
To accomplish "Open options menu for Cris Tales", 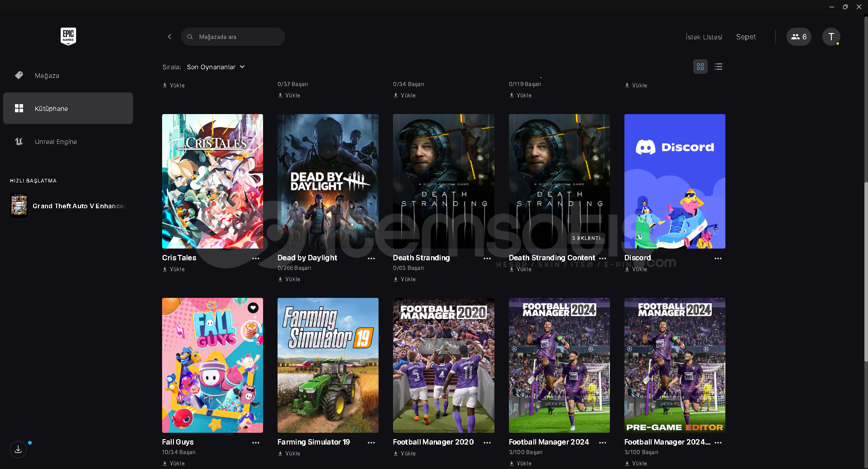I will coord(256,258).
